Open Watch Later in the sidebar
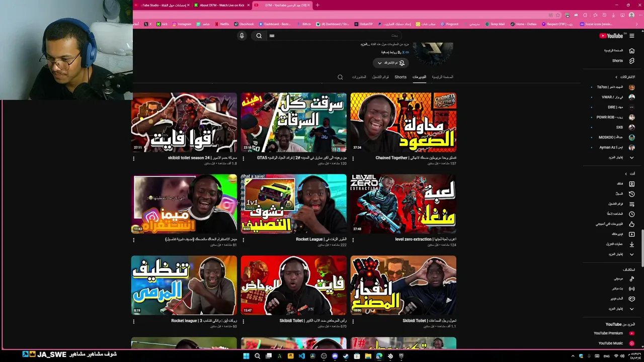644x362 pixels. point(632,214)
